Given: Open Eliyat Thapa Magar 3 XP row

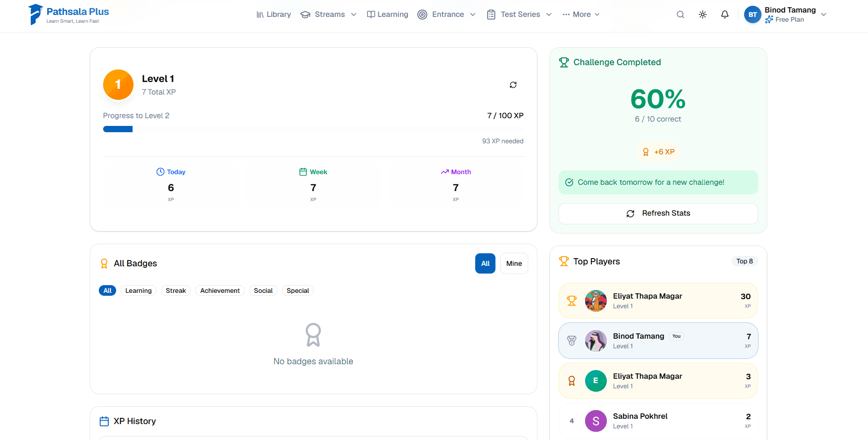Looking at the screenshot, I should tap(658, 381).
